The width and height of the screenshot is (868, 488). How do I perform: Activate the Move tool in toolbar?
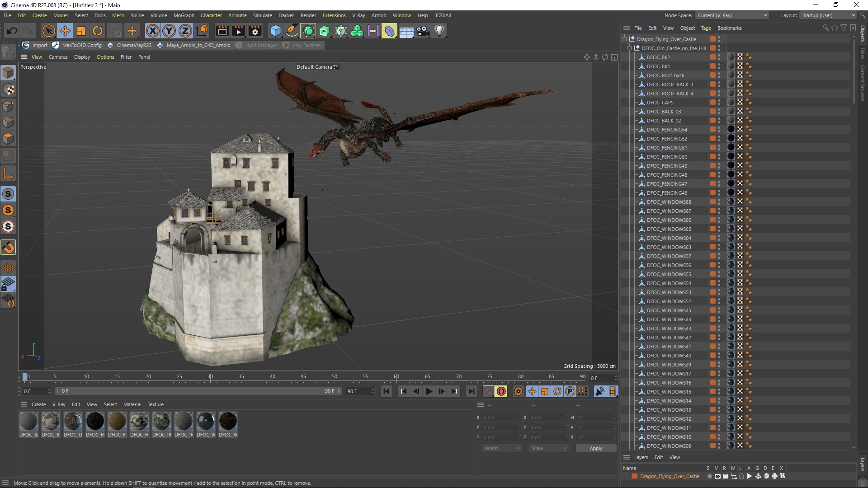pos(65,31)
